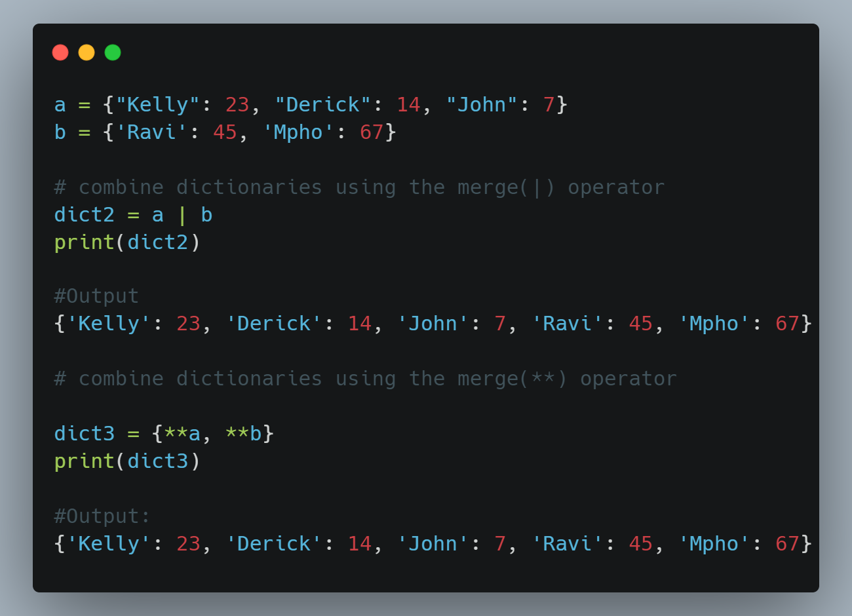Click the print(dict2) statement
852x616 pixels.
(x=127, y=242)
